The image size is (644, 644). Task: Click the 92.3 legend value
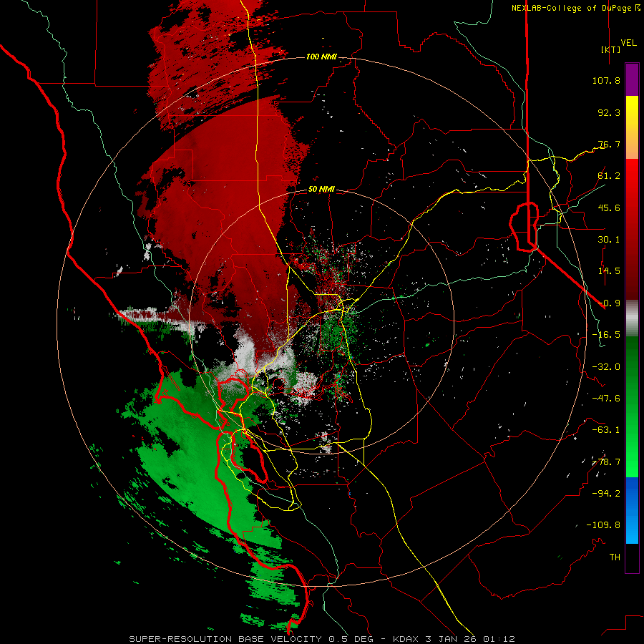coord(609,112)
